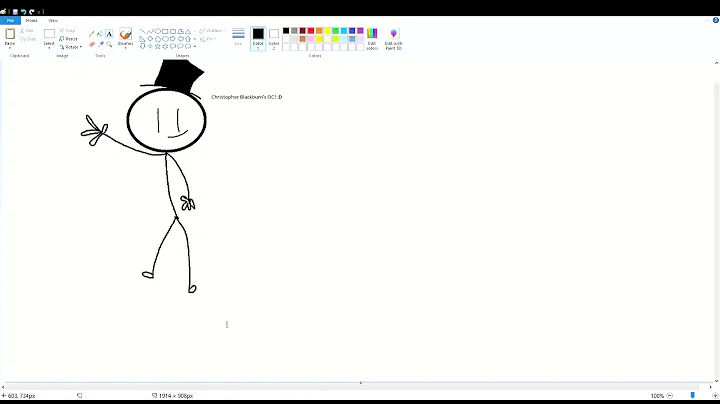Screen dimensions: 720x404
Task: Click the '100%' zoom level text
Action: click(657, 395)
